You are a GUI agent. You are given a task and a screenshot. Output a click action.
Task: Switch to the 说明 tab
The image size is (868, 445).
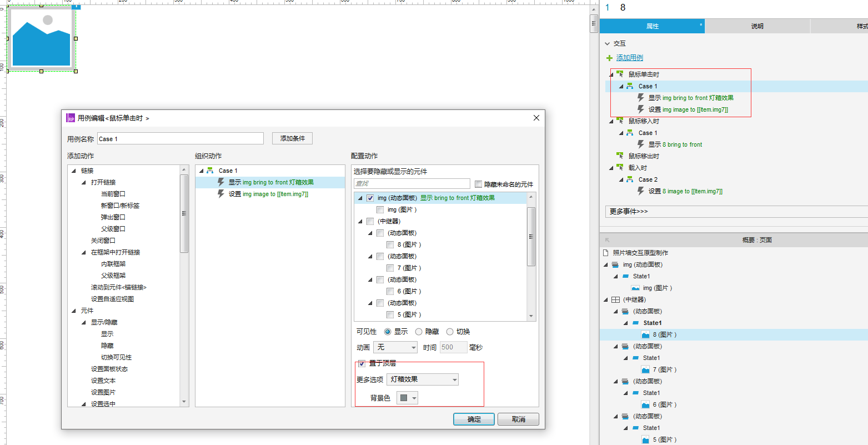tap(757, 26)
